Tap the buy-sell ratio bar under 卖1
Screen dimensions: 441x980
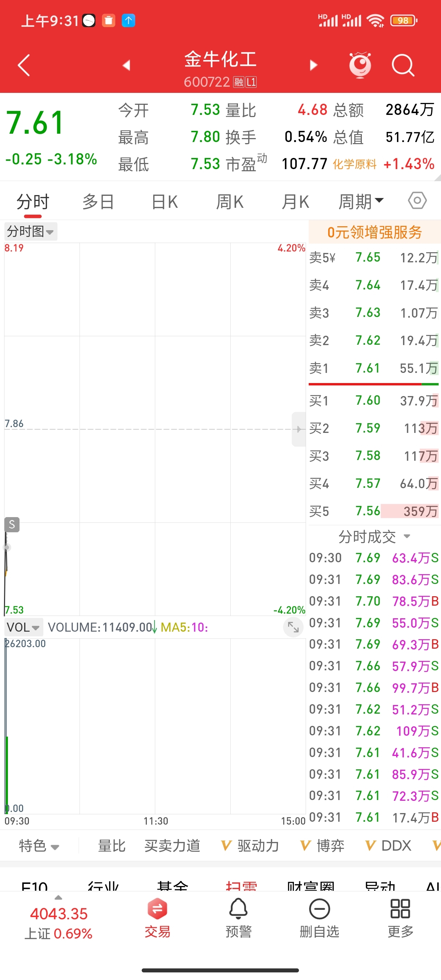click(x=374, y=384)
